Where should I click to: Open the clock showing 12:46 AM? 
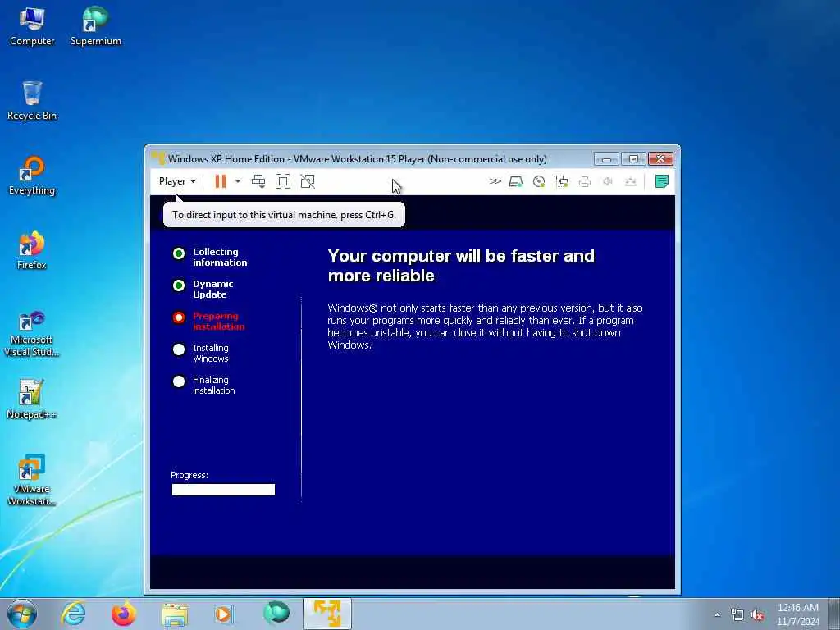pyautogui.click(x=798, y=614)
